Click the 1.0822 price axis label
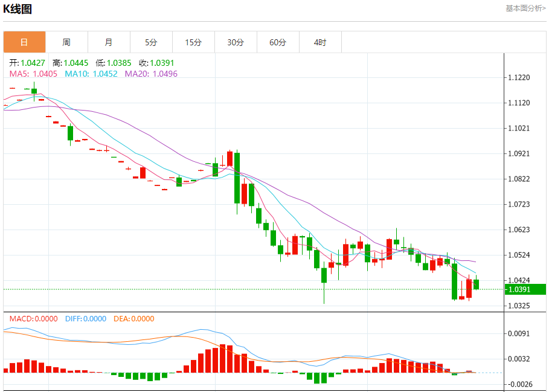This screenshot has width=549, height=392. coord(519,179)
